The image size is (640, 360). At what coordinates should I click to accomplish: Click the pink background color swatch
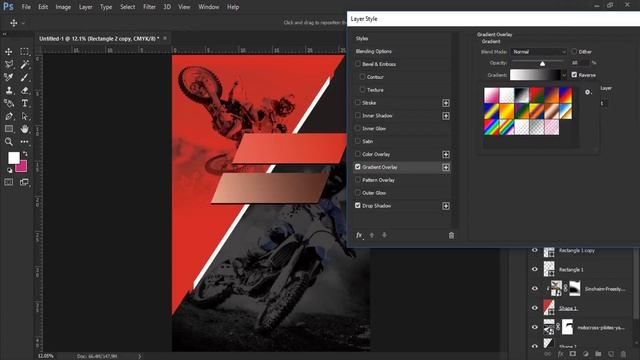(22, 167)
